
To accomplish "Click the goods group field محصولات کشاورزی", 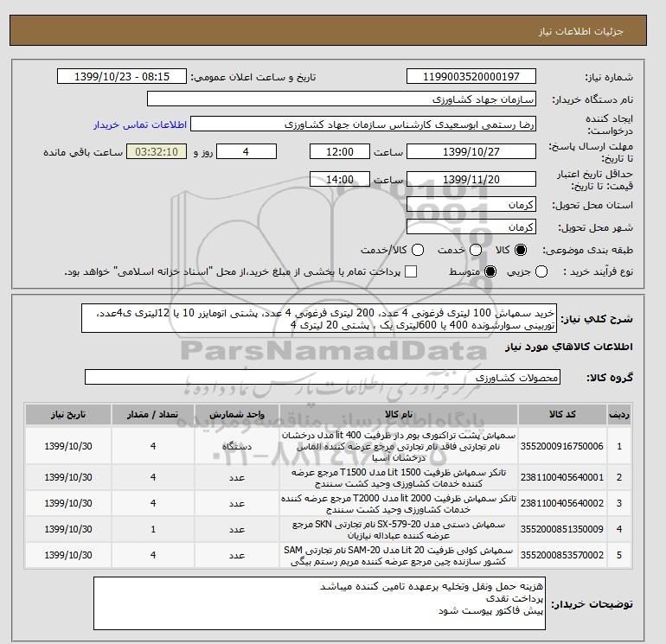I will click(323, 378).
